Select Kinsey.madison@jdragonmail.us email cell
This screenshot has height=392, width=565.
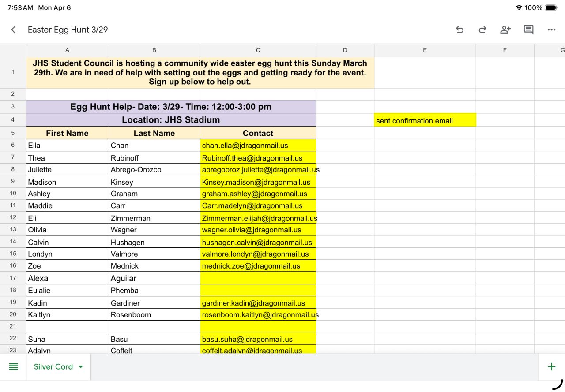click(x=258, y=182)
